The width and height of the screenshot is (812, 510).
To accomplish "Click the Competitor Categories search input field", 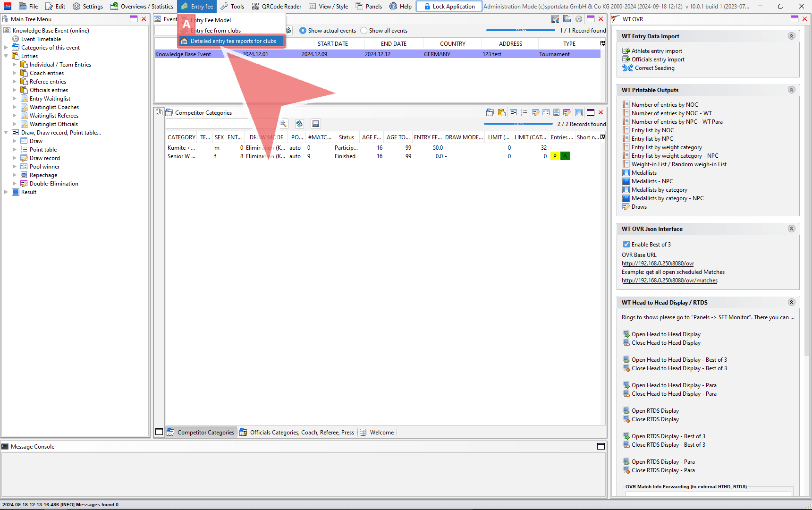I will (x=210, y=124).
